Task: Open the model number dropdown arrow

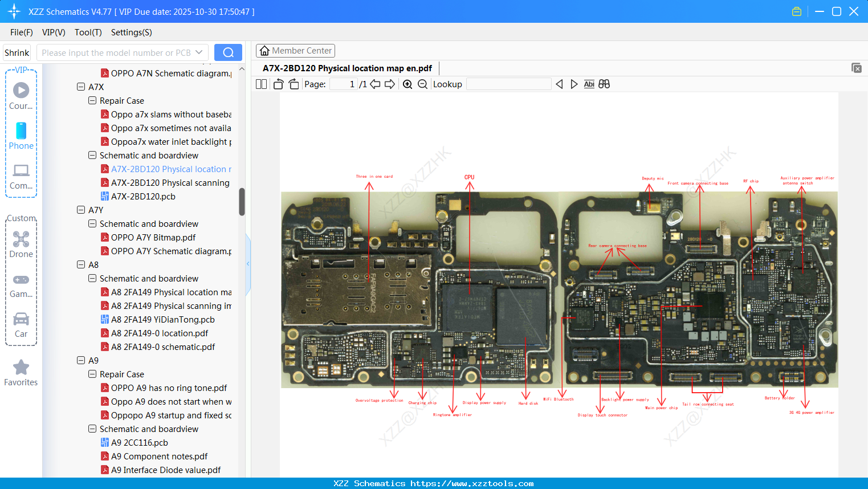Action: point(199,52)
